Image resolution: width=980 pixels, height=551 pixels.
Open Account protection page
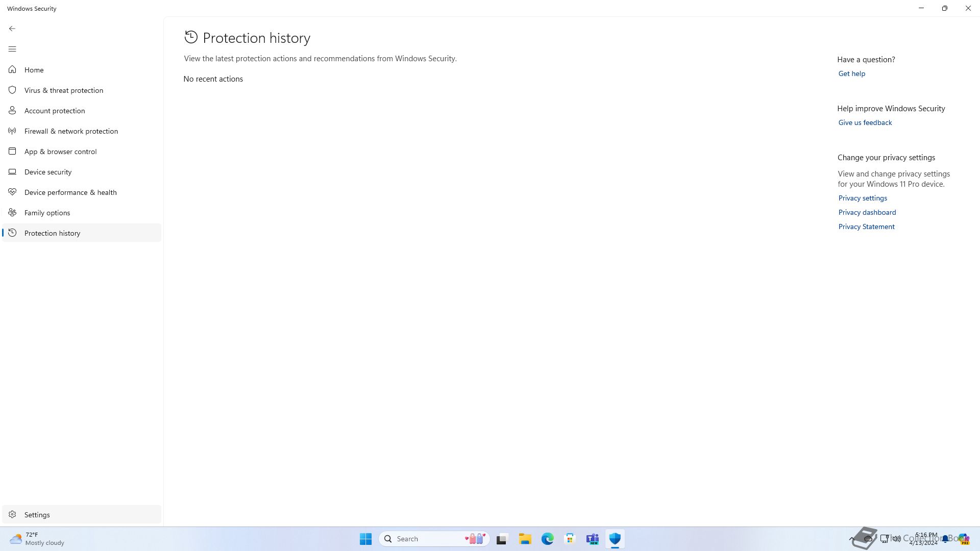(x=82, y=111)
